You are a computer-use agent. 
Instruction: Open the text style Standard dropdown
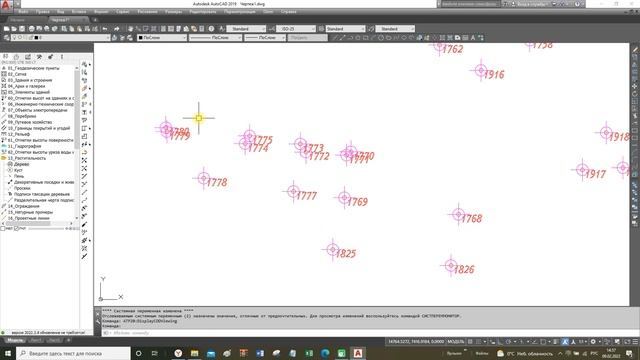(246, 29)
